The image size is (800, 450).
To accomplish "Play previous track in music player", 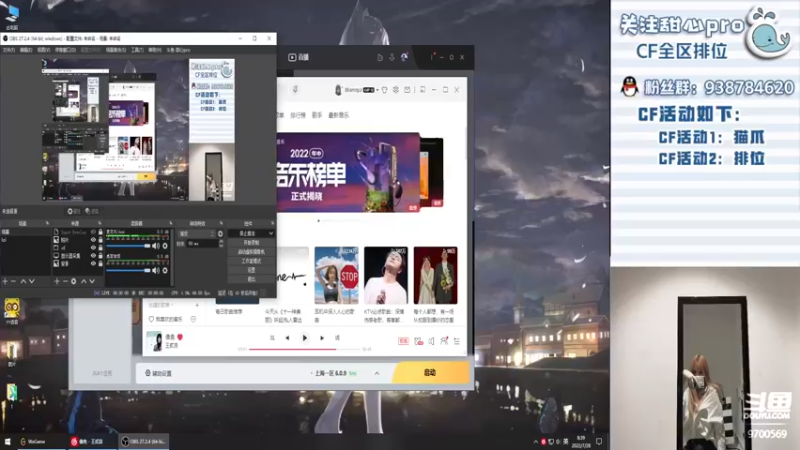I will [287, 338].
